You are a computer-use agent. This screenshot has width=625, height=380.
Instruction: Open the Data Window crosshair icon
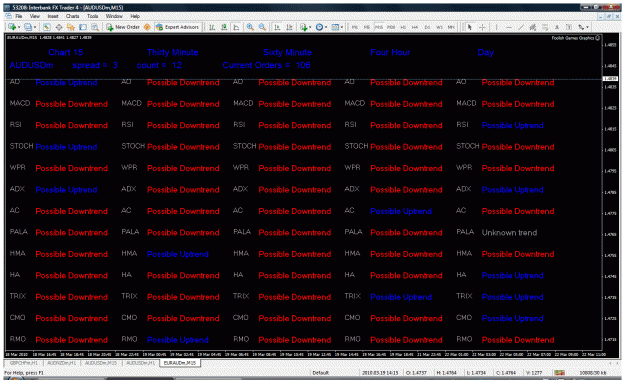point(59,27)
